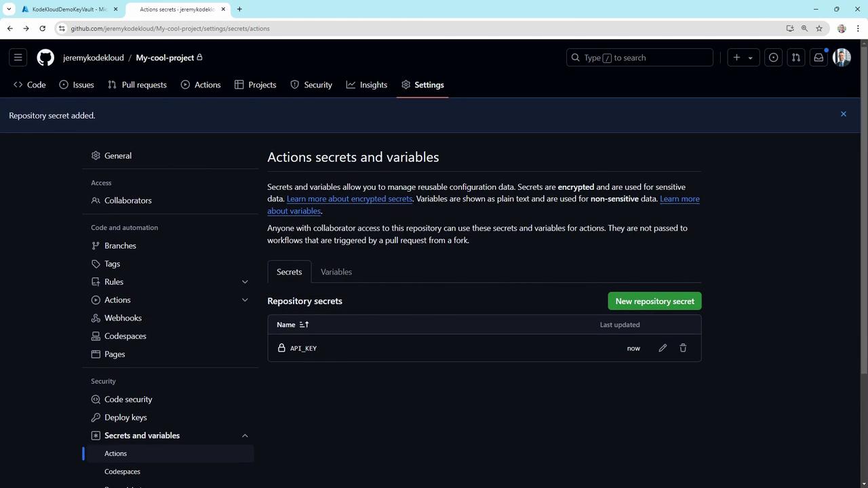
Task: Click the install app icon in address bar
Action: click(790, 28)
